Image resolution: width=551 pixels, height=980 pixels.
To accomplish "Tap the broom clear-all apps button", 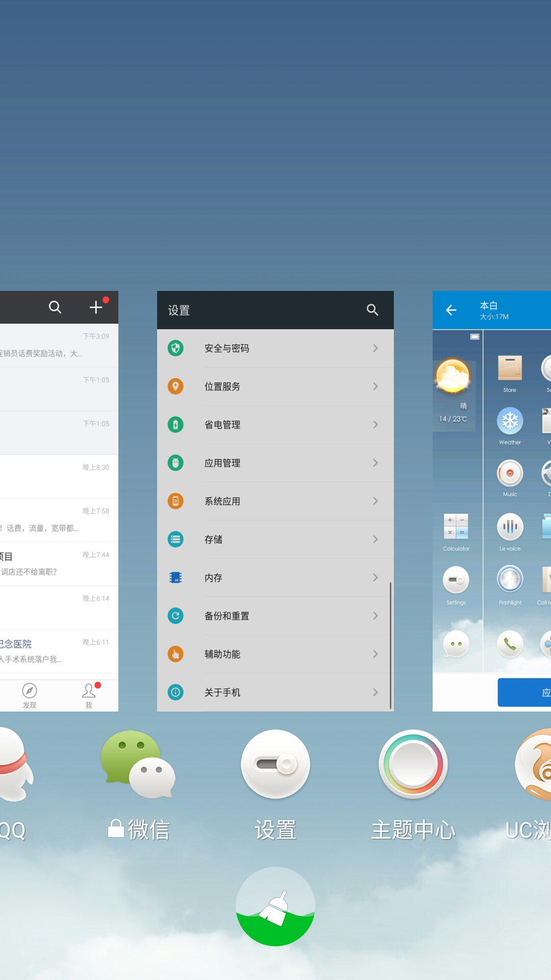I will 275,906.
